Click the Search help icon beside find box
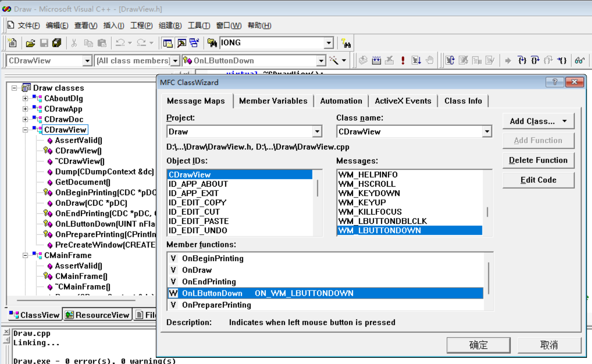Image resolution: width=592 pixels, height=364 pixels. click(346, 43)
